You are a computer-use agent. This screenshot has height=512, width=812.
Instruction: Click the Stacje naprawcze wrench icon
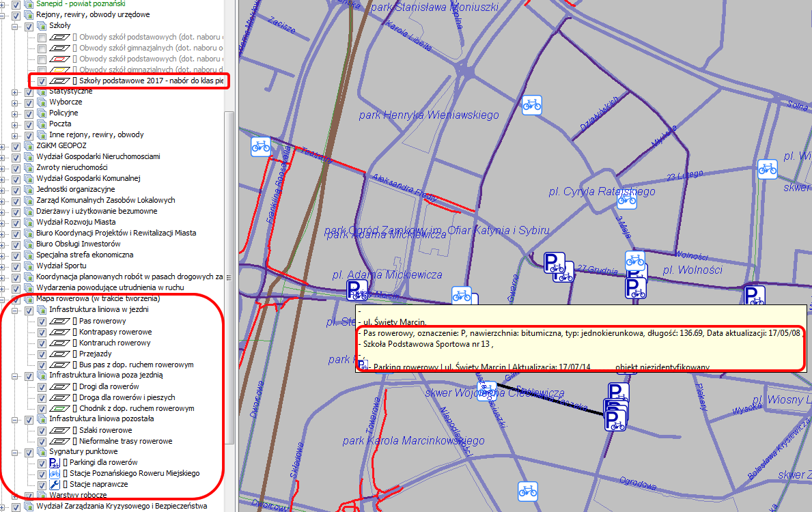(56, 485)
